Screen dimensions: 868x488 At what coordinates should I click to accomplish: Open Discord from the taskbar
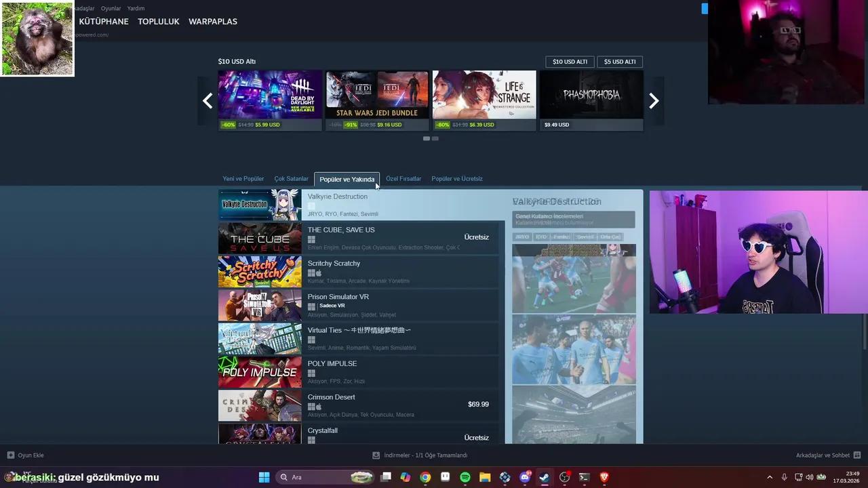[x=525, y=477]
